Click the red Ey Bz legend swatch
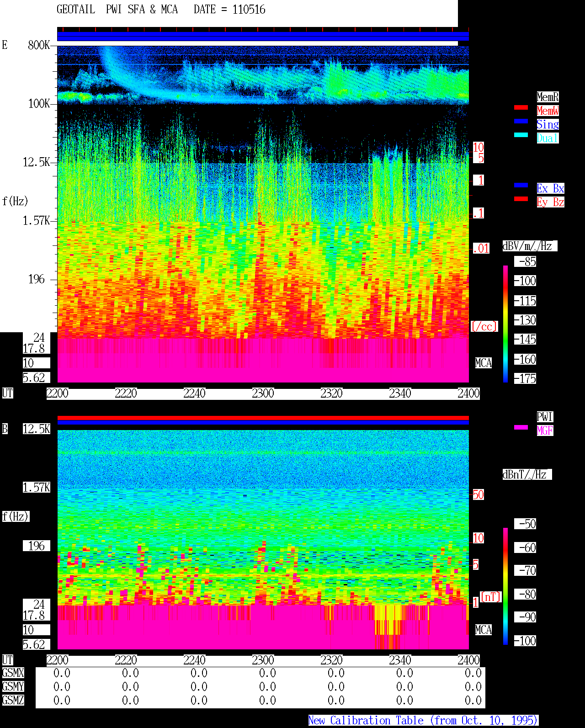This screenshot has height=728, width=585. (x=521, y=199)
